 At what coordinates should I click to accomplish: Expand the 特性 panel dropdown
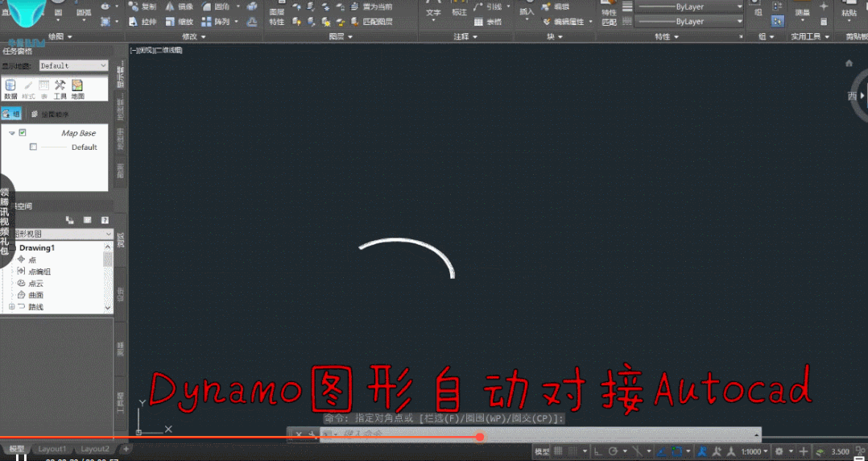[x=667, y=36]
